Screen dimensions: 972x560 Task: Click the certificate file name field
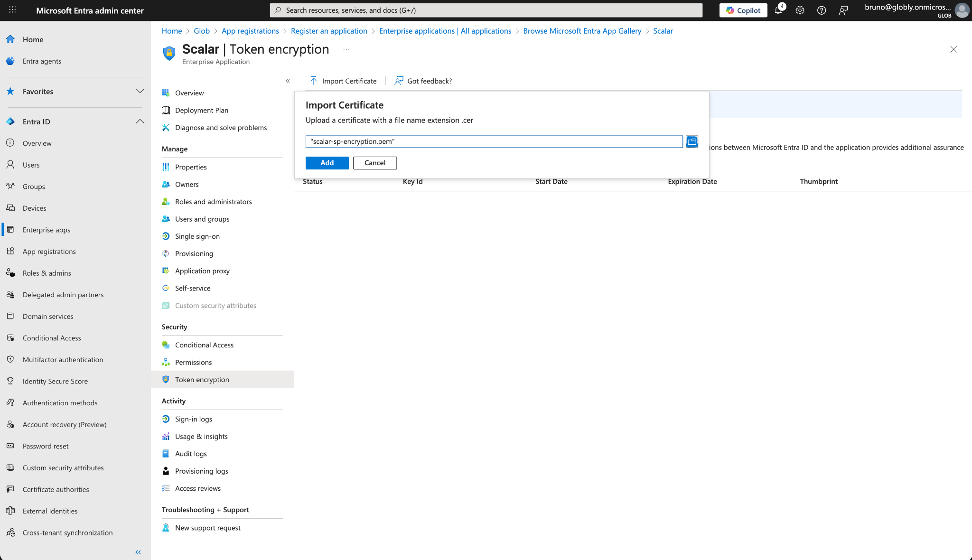(x=494, y=141)
